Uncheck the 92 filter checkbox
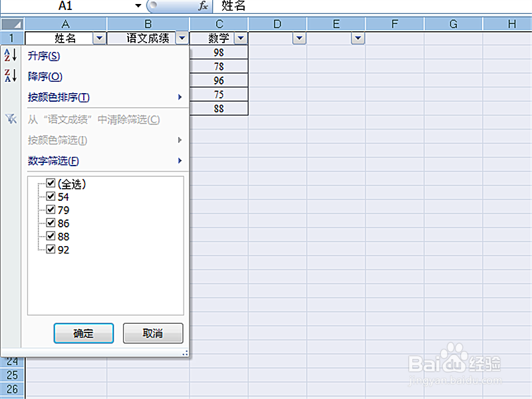The image size is (532, 399). click(51, 249)
